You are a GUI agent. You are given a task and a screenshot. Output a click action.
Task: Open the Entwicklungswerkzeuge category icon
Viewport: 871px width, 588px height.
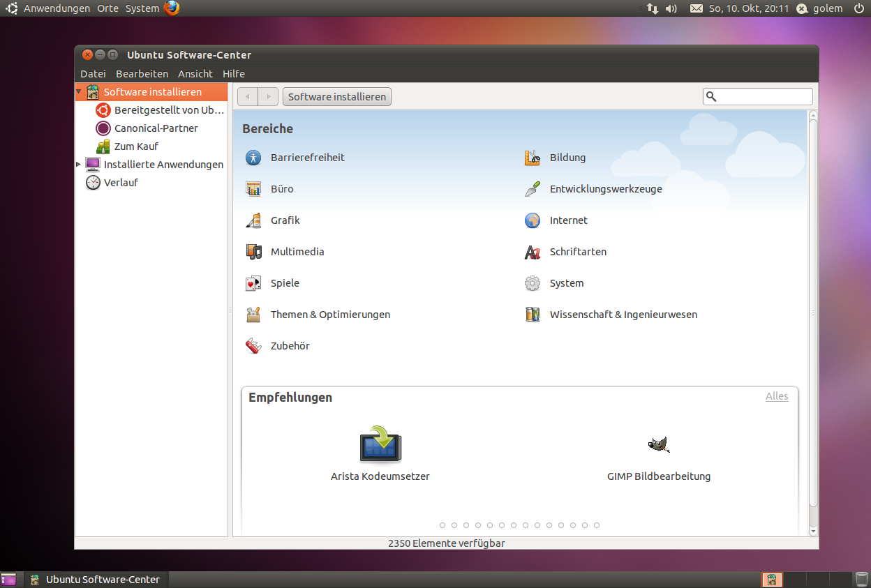point(533,189)
